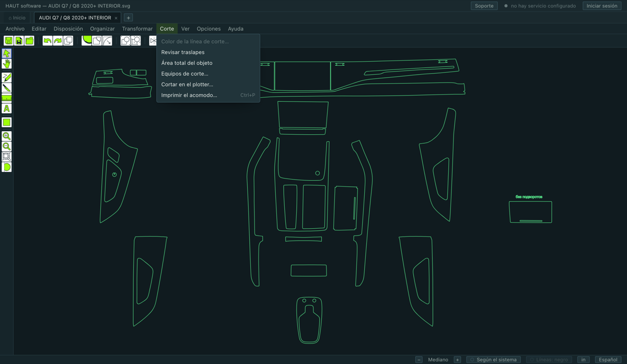Increase size with the plus beside Mediano
627x364 pixels.
coord(457,359)
